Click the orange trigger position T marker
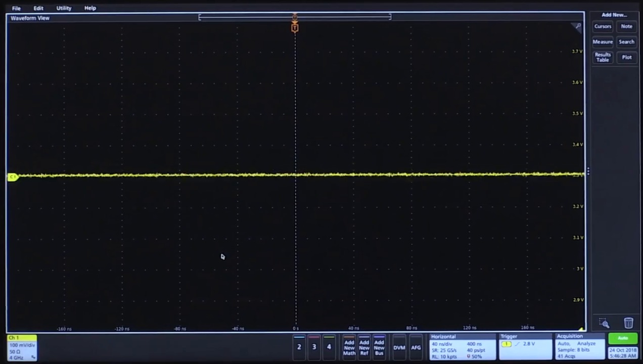Image resolution: width=643 pixels, height=364 pixels. tap(295, 28)
